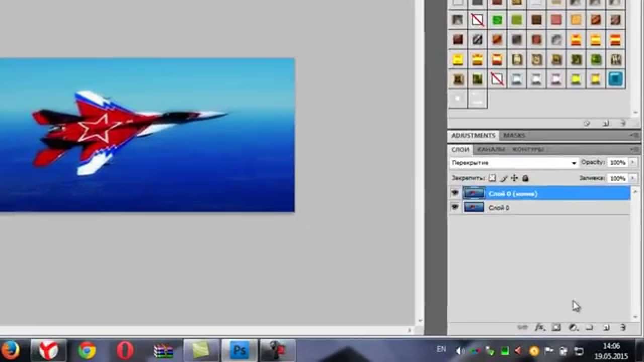
Task: Delete layer using Layers panel trash
Action: tap(623, 327)
